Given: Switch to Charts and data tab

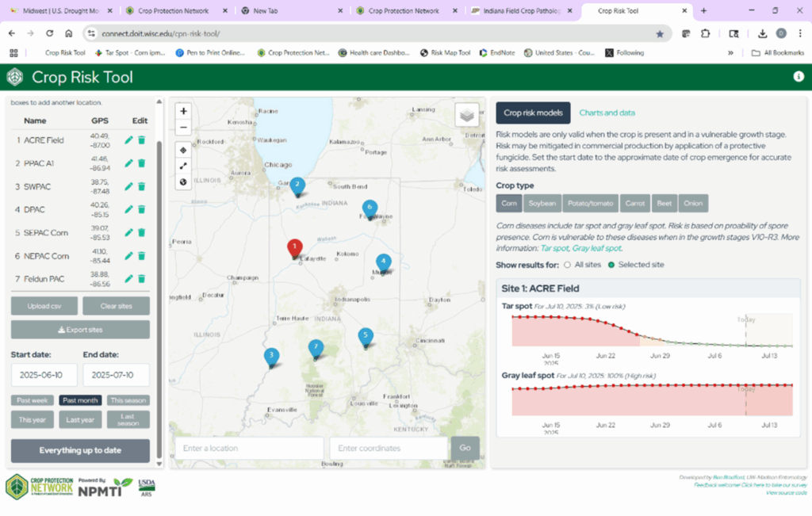Looking at the screenshot, I should [607, 113].
